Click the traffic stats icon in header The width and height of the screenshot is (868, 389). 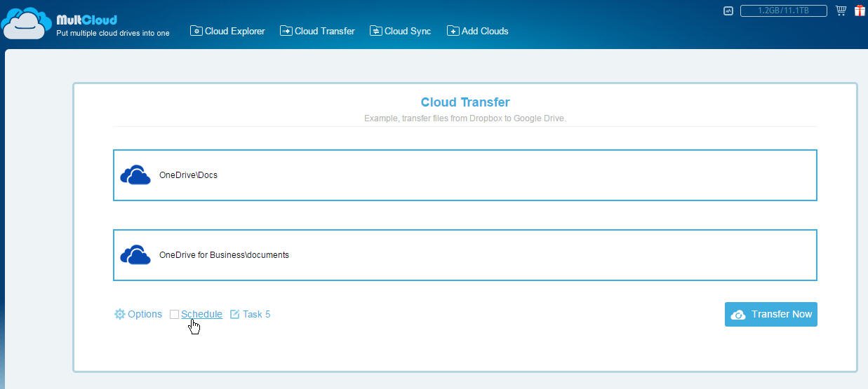(x=728, y=11)
